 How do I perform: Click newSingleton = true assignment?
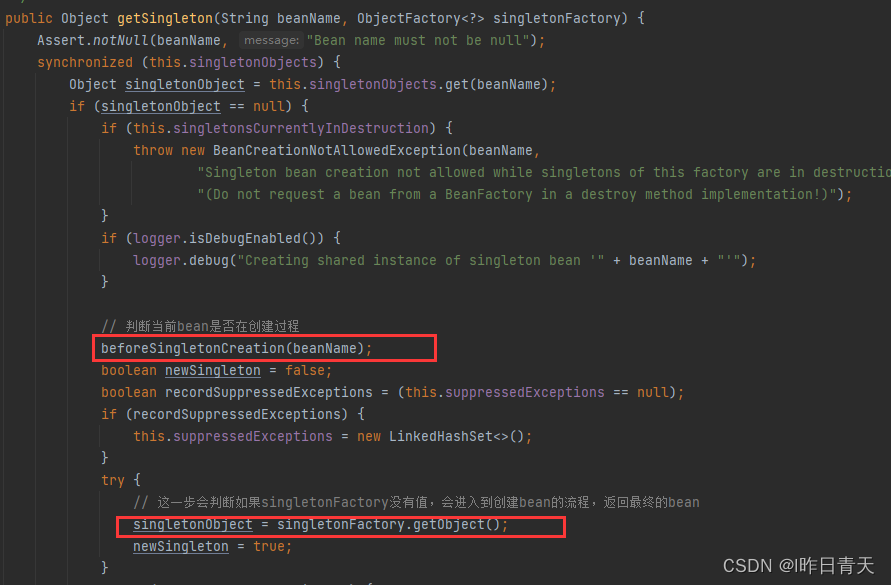click(213, 546)
